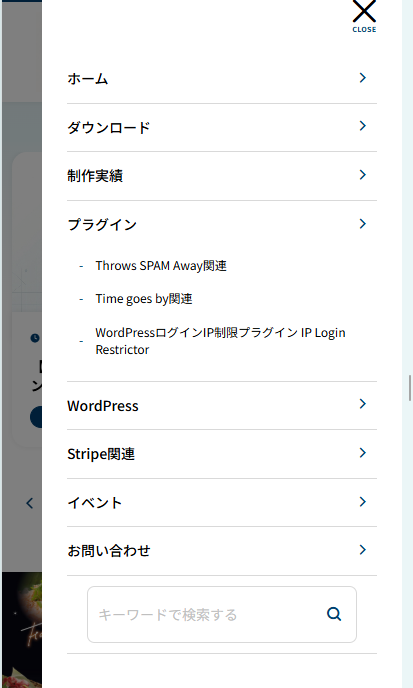
Task: Click the chevron arrow beside ダウンロード
Action: coord(363,126)
